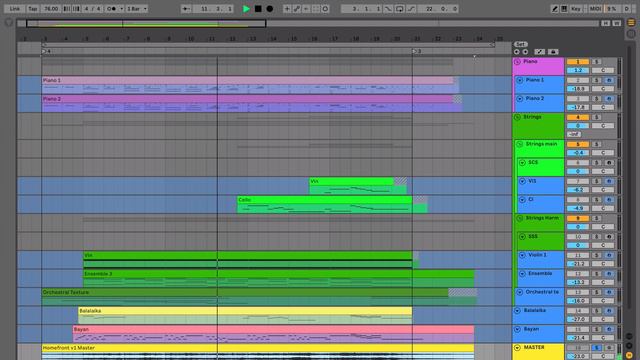Toggle Draw Mode pencil icon
640x360 pixels.
click(554, 9)
